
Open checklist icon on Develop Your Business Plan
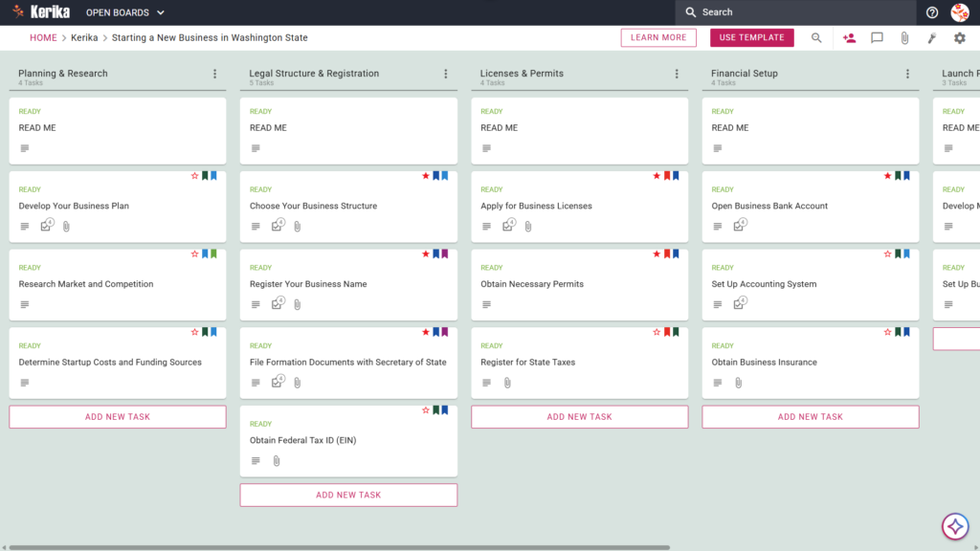coord(47,225)
